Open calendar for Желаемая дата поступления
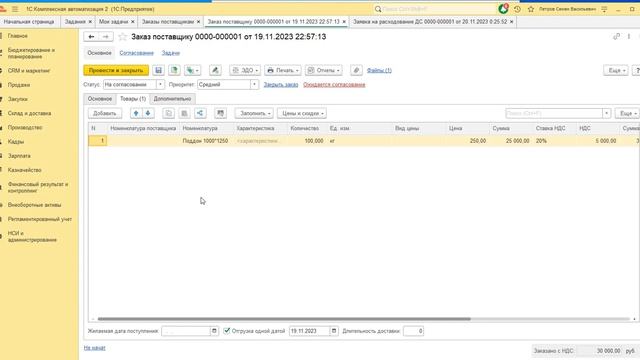640x360 pixels. (214, 331)
